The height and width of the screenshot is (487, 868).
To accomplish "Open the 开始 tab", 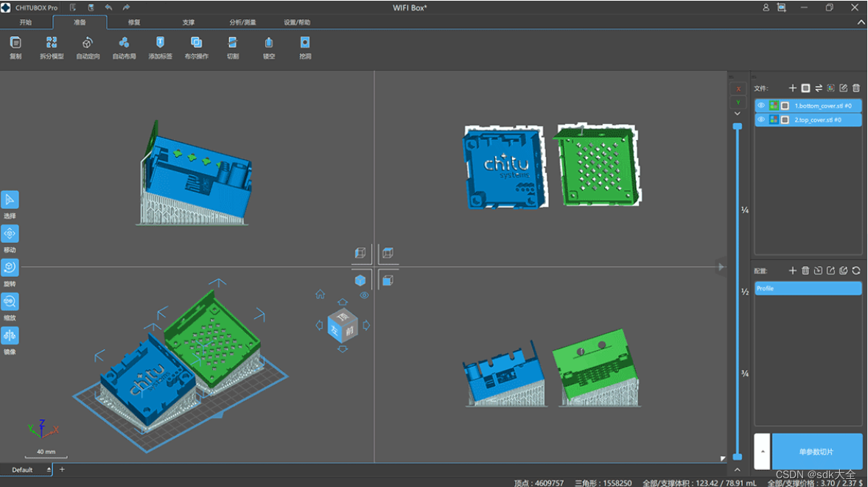I will [x=26, y=22].
